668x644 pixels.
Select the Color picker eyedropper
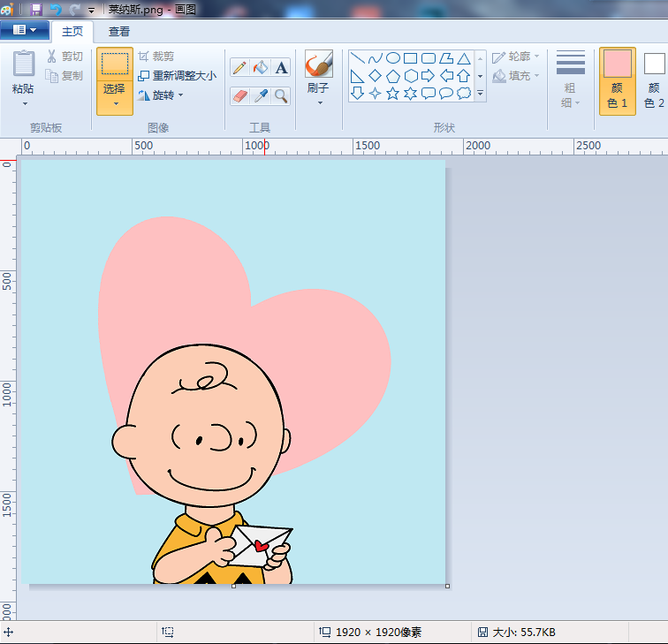pos(261,95)
